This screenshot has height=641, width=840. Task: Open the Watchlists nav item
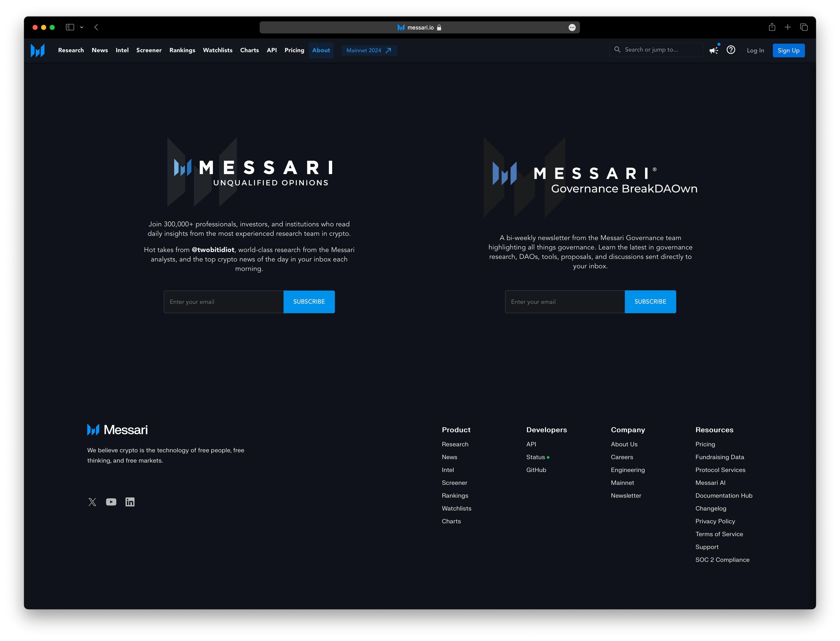218,50
